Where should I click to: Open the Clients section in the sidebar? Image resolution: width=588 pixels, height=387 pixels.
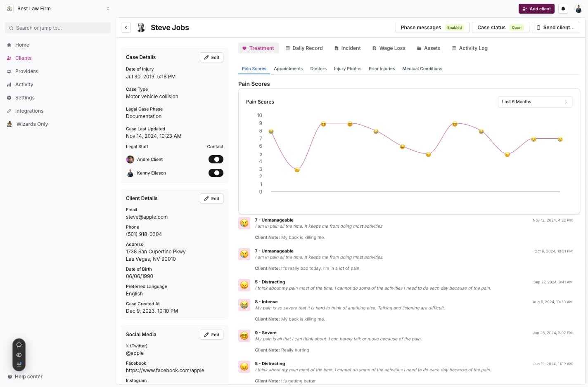tap(23, 58)
